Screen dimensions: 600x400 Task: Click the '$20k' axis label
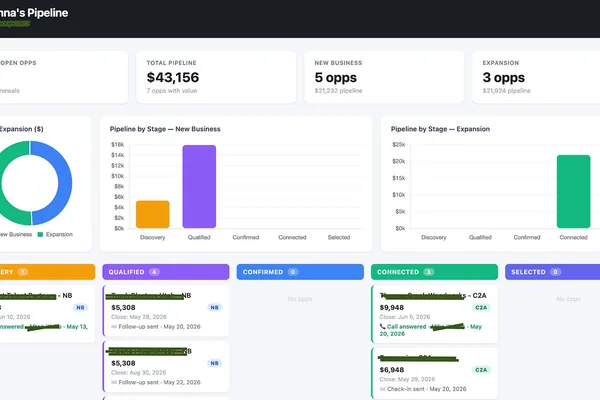tap(398, 161)
